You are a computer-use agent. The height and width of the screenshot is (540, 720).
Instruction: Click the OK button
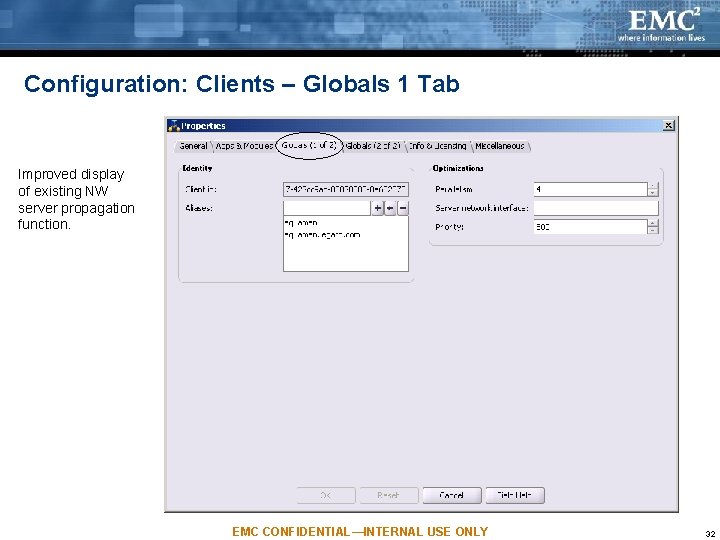point(326,495)
